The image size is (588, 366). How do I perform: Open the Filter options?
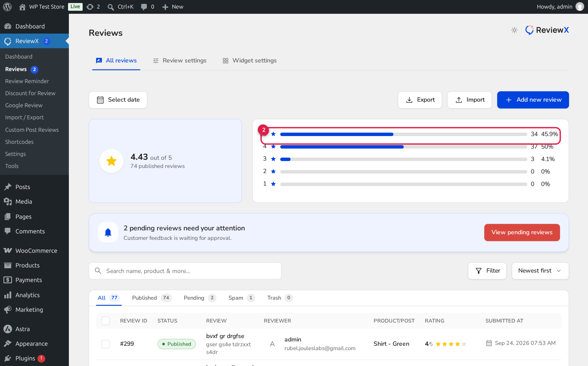487,271
